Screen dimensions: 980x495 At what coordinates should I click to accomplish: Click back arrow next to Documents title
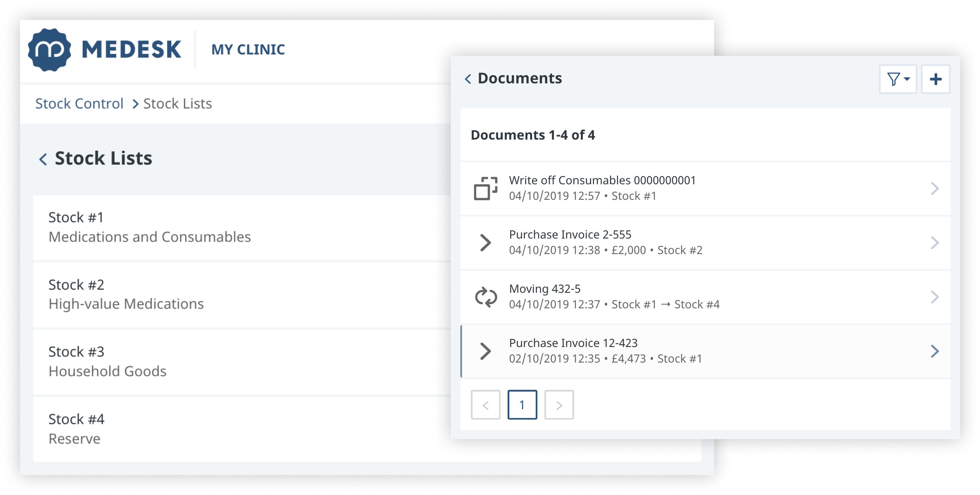pyautogui.click(x=468, y=79)
